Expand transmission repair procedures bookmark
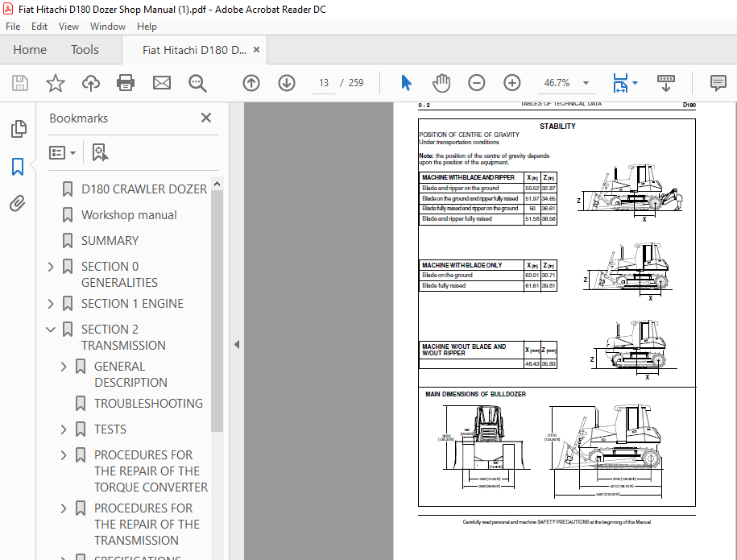Screen dimensions: 737x560 tap(64, 508)
